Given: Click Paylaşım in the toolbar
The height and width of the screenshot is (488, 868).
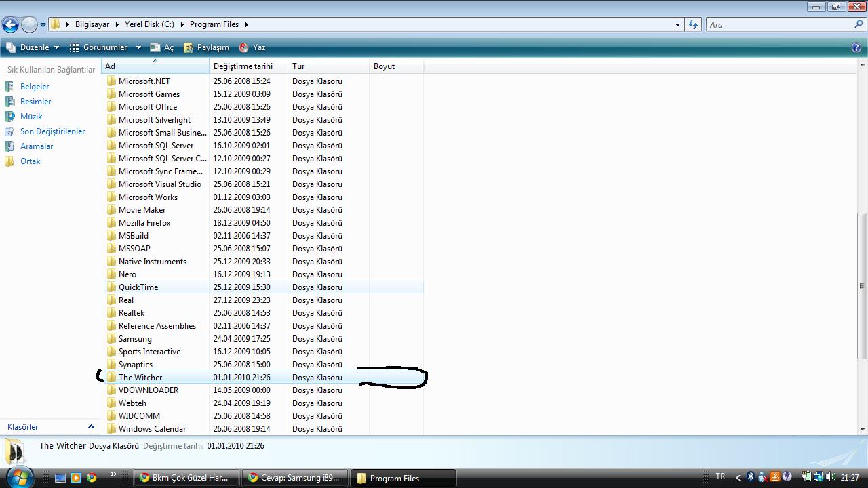Looking at the screenshot, I should pyautogui.click(x=206, y=47).
